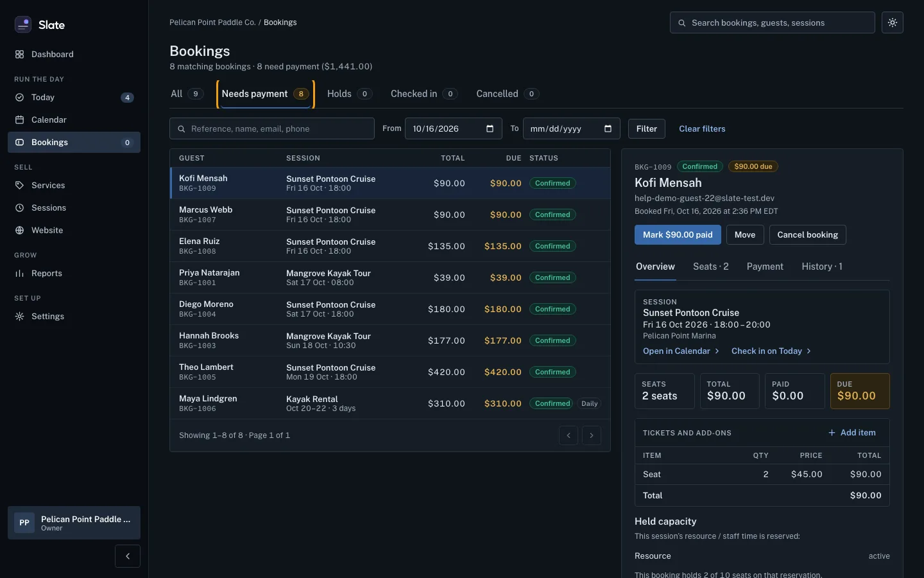
Task: Click the plus icon beside Add item
Action: (832, 433)
